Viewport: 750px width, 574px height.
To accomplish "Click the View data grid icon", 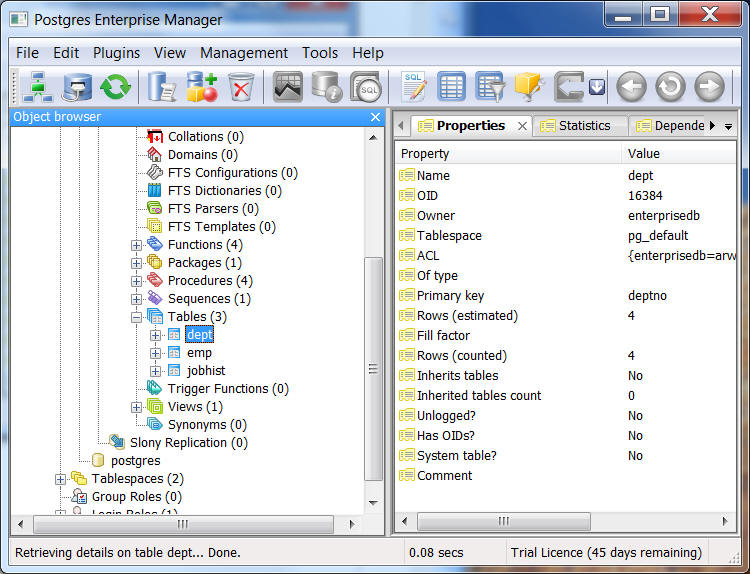I will coord(451,88).
